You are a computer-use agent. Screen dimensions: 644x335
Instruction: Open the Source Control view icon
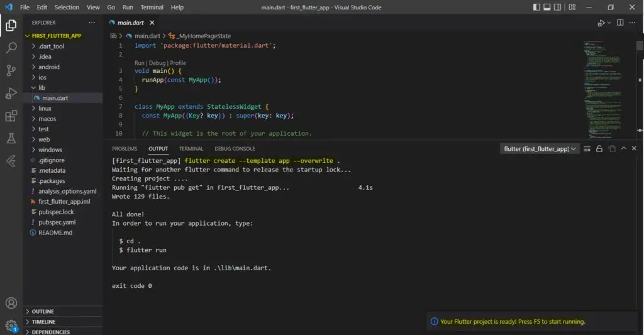coord(11,70)
